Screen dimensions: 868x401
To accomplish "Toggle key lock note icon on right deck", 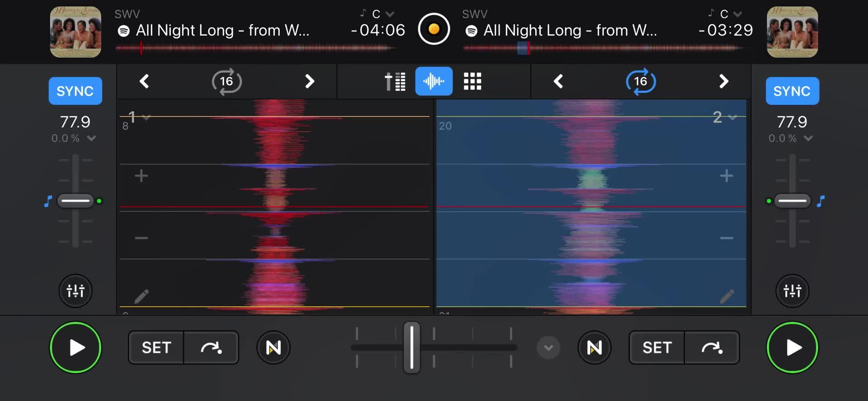I will (x=821, y=201).
